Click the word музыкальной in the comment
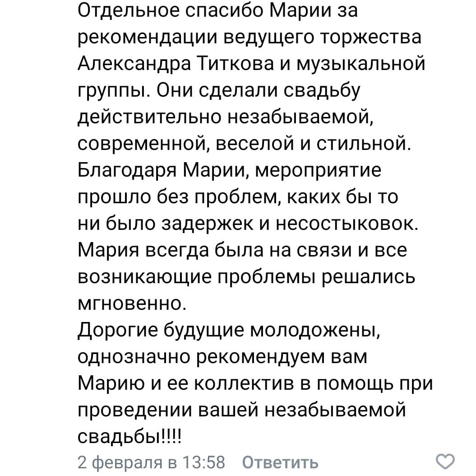Screen dimensions: 476x476 click(x=360, y=65)
